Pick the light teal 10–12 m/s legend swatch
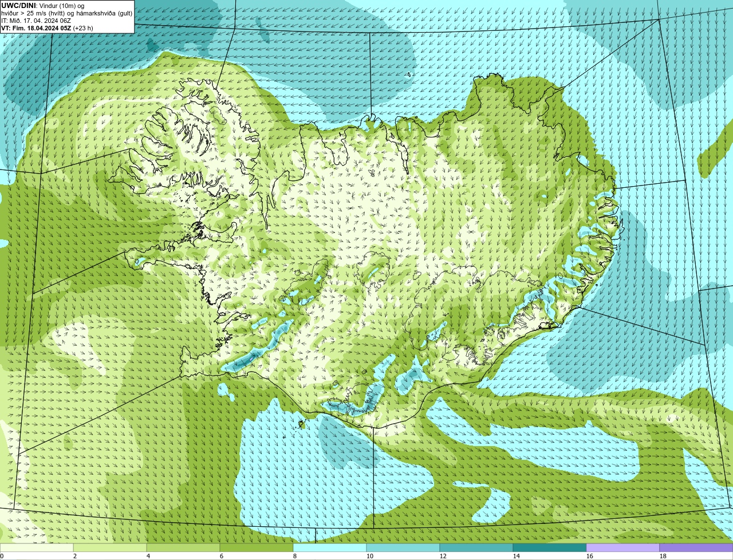The height and width of the screenshot is (560, 733). (x=403, y=547)
